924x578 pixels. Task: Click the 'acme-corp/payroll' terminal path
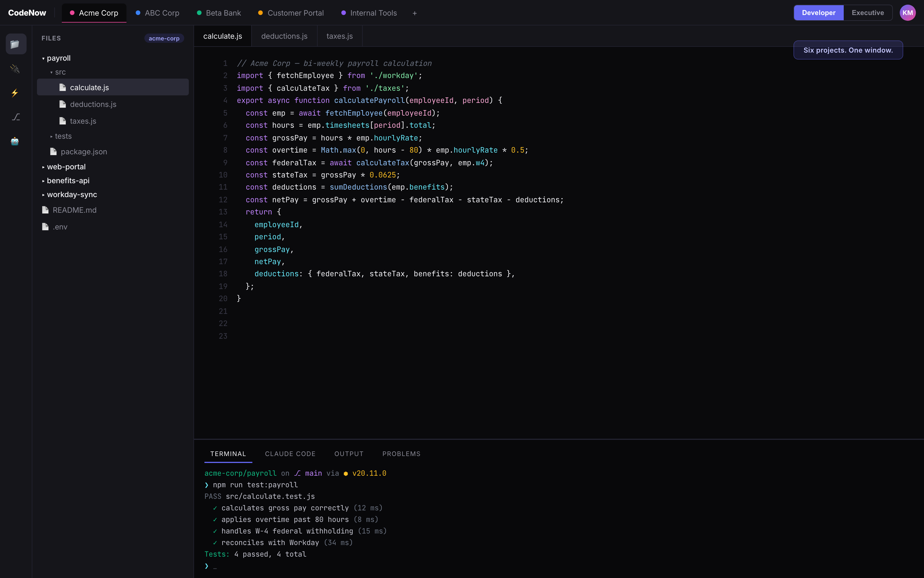coord(241,473)
